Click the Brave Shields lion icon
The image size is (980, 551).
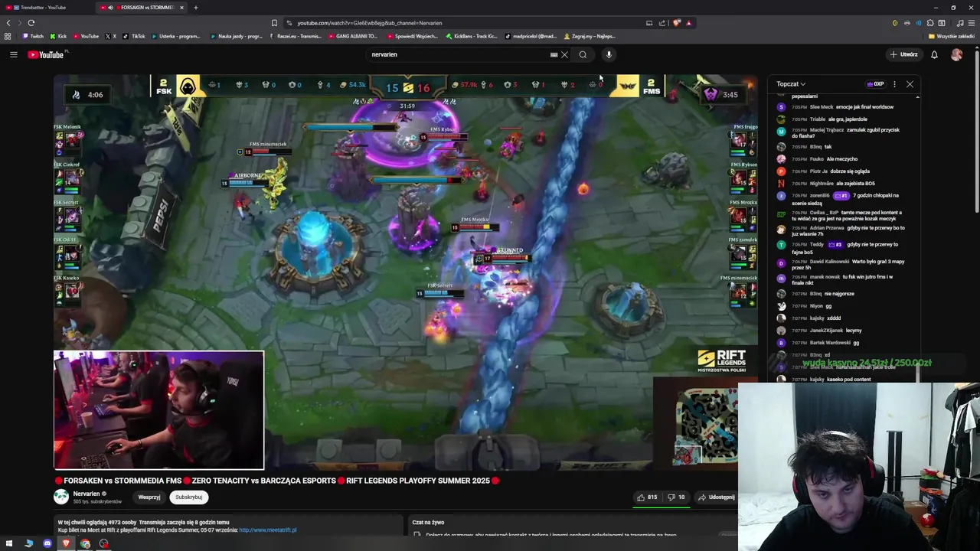(x=676, y=23)
